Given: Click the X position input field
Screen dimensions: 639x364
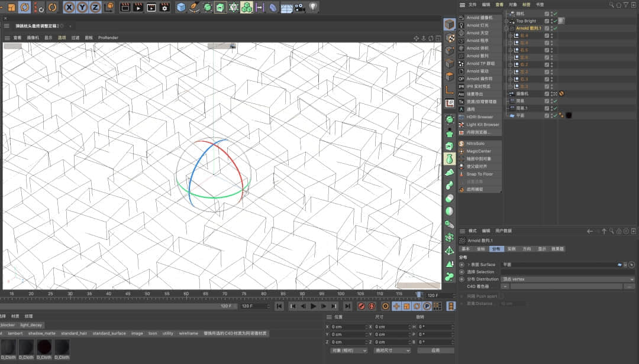Looking at the screenshot, I should [347, 327].
